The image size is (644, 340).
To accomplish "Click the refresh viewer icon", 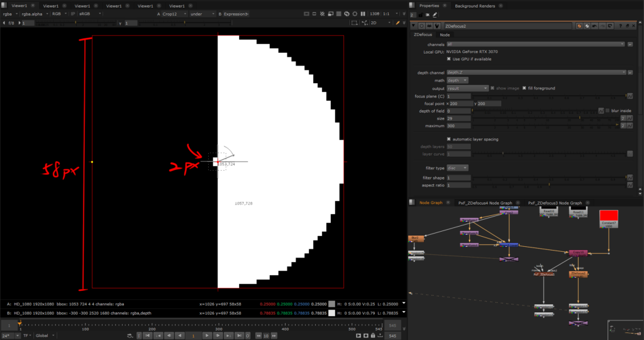I will tap(347, 14).
